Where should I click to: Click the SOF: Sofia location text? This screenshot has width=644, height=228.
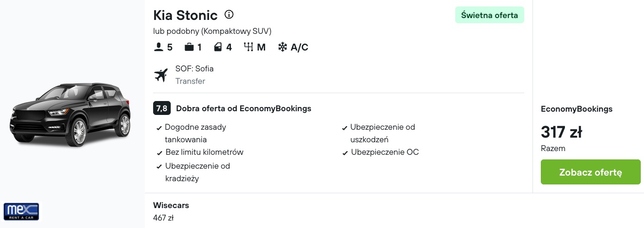tap(194, 69)
